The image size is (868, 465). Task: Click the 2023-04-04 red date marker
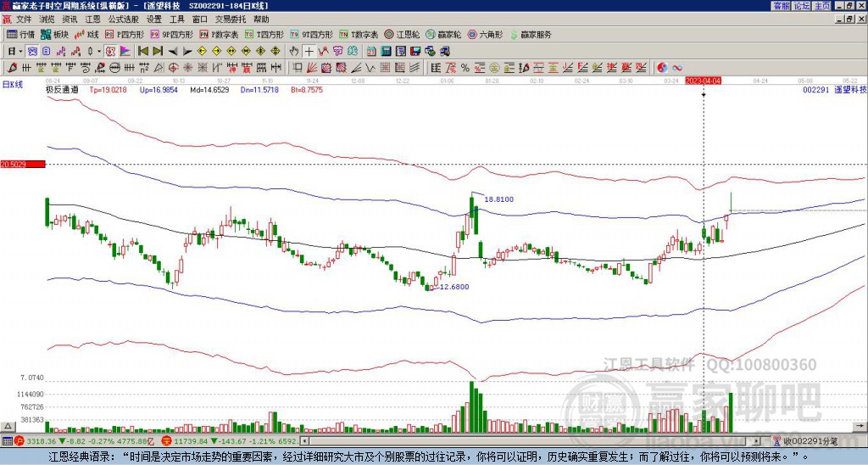click(x=703, y=81)
